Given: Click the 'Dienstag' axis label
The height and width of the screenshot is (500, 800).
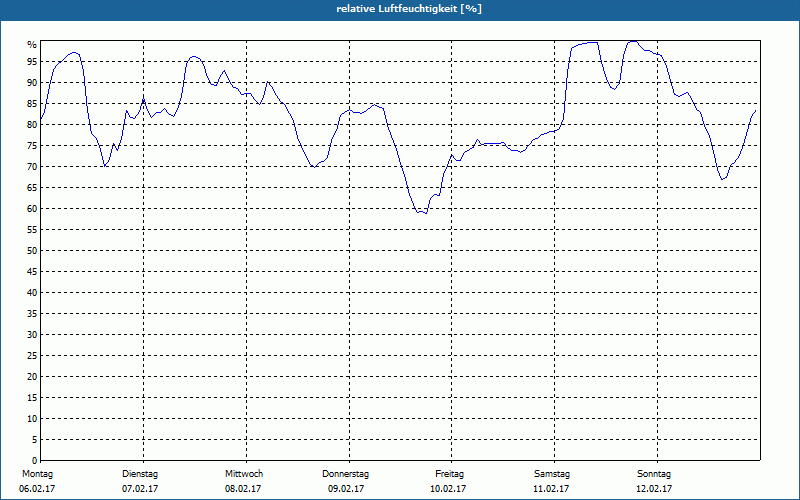Looking at the screenshot, I should [x=140, y=474].
